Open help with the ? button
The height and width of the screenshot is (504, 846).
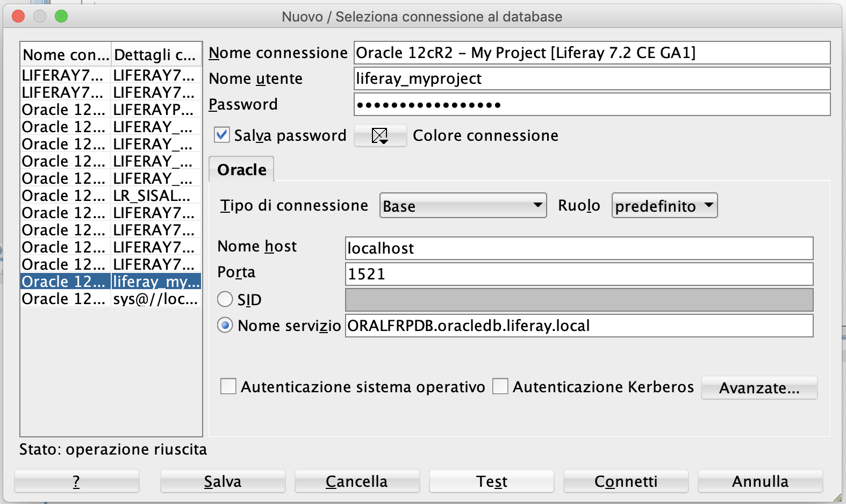(76, 481)
